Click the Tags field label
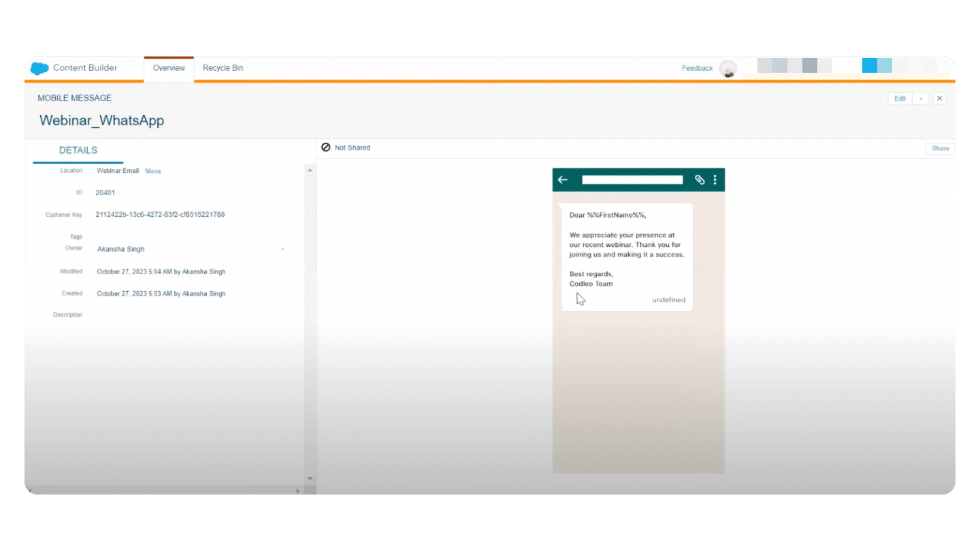Screen dimensions: 980x551 pos(76,237)
